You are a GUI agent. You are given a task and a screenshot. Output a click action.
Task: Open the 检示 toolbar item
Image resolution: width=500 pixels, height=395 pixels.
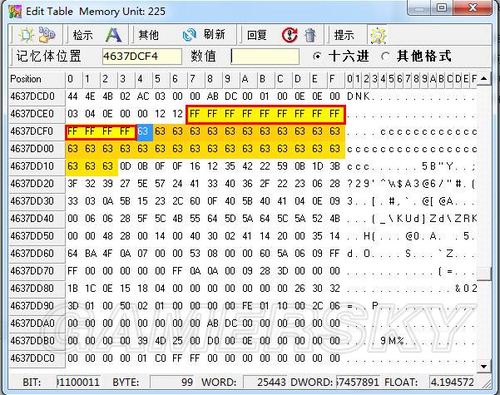pos(83,35)
